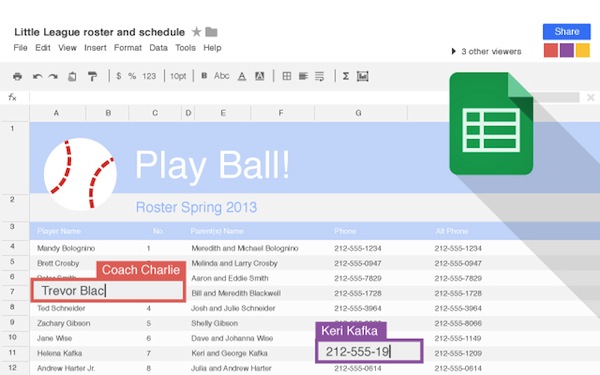Click the insert chart icon
The width and height of the screenshot is (600, 375).
click(x=362, y=76)
